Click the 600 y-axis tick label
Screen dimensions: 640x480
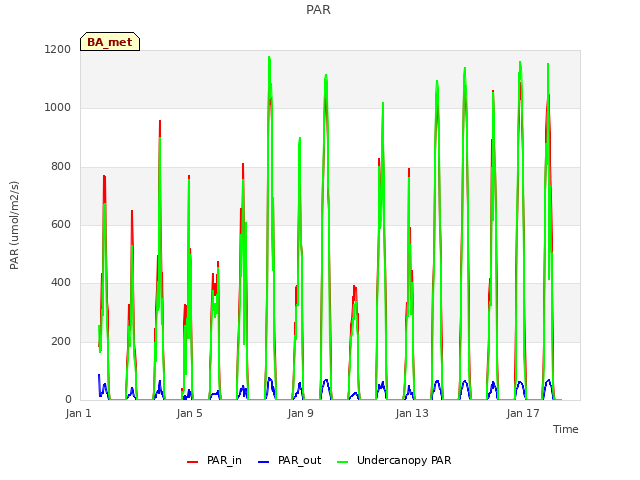pos(61,224)
